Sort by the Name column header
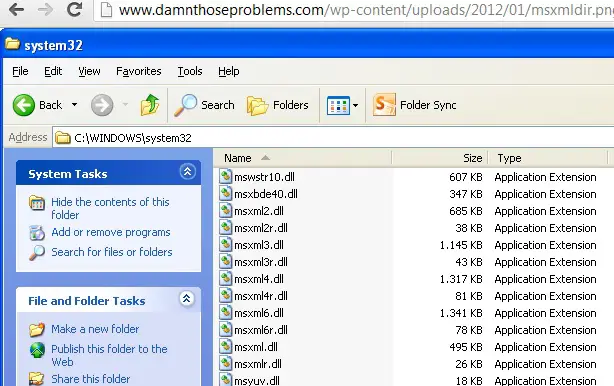Screen dimensions: 614x386 pyautogui.click(x=302, y=158)
